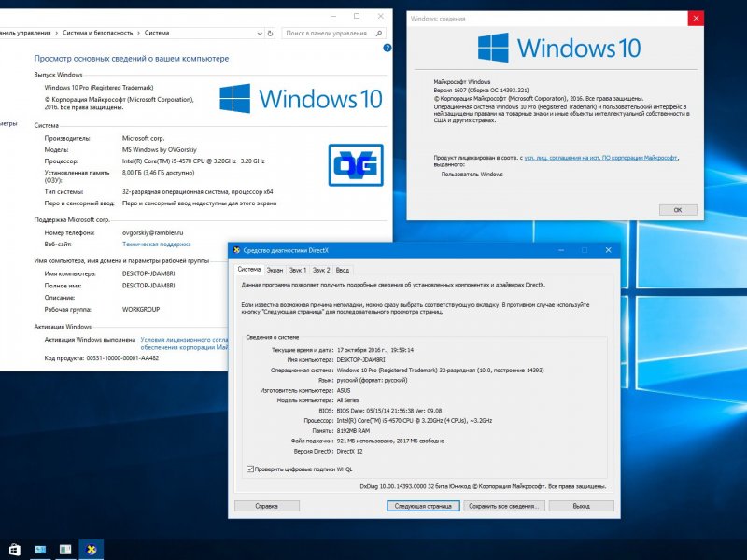Refresh the System control panel address bar
The height and width of the screenshot is (560, 747).
click(270, 34)
